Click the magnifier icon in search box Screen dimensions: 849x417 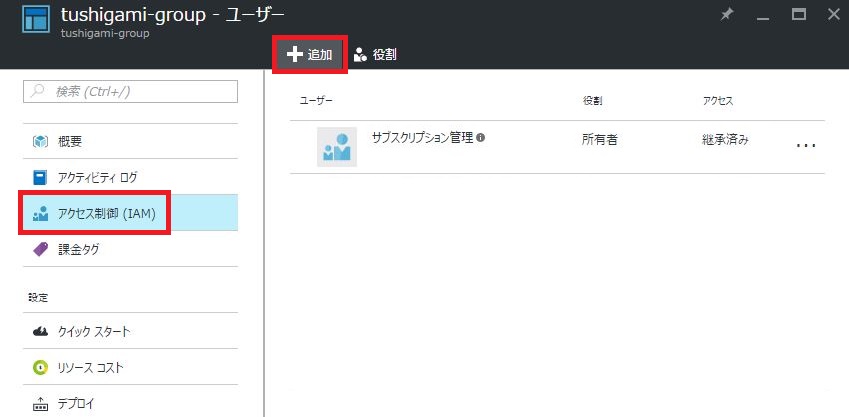[37, 92]
